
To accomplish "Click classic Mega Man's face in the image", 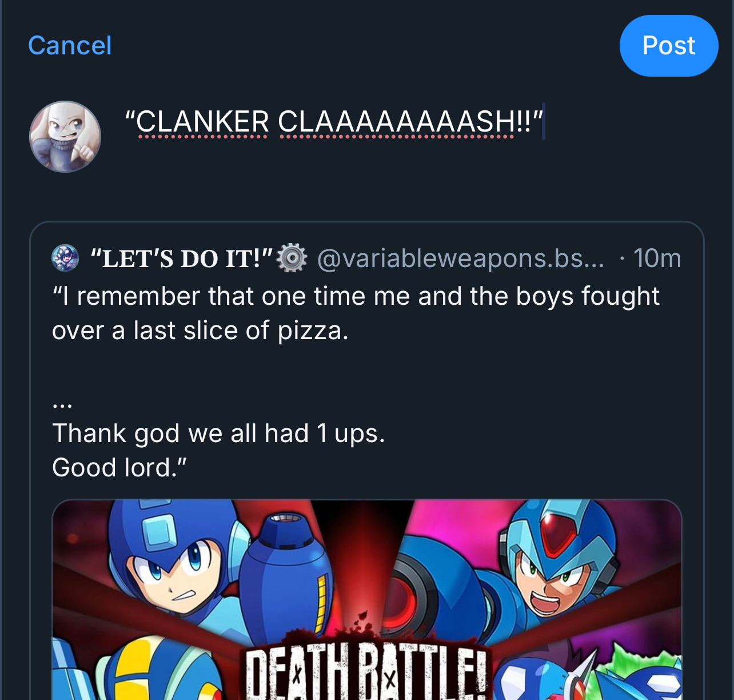I will click(x=171, y=572).
